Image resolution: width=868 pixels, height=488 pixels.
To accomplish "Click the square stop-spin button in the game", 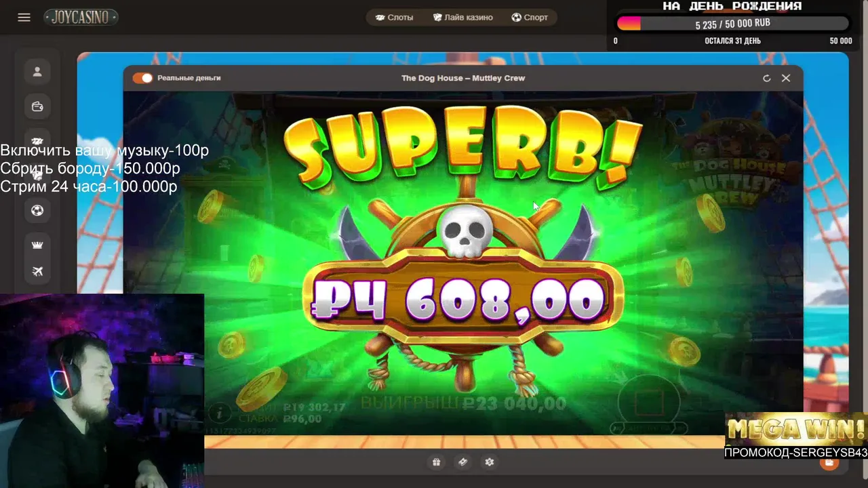I will pos(648,403).
